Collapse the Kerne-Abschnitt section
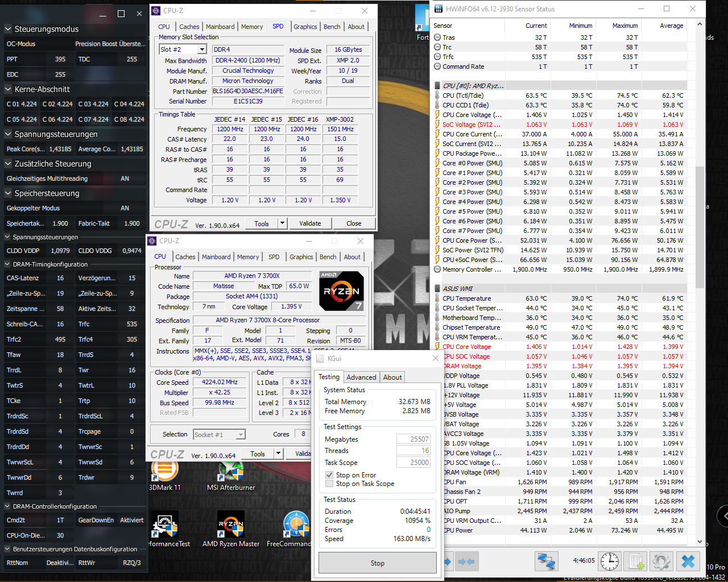Image resolution: width=728 pixels, height=582 pixels. point(8,89)
